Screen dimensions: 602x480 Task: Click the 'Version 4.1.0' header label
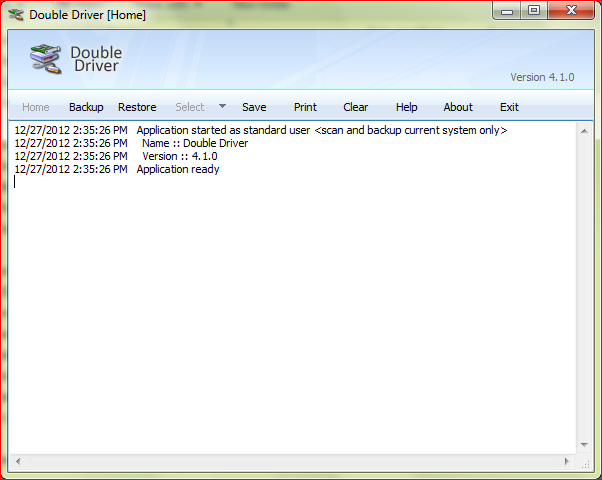pos(542,77)
